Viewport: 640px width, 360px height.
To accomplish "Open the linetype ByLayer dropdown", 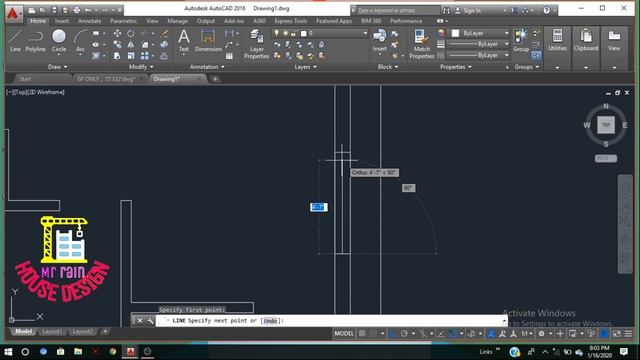I will (478, 55).
